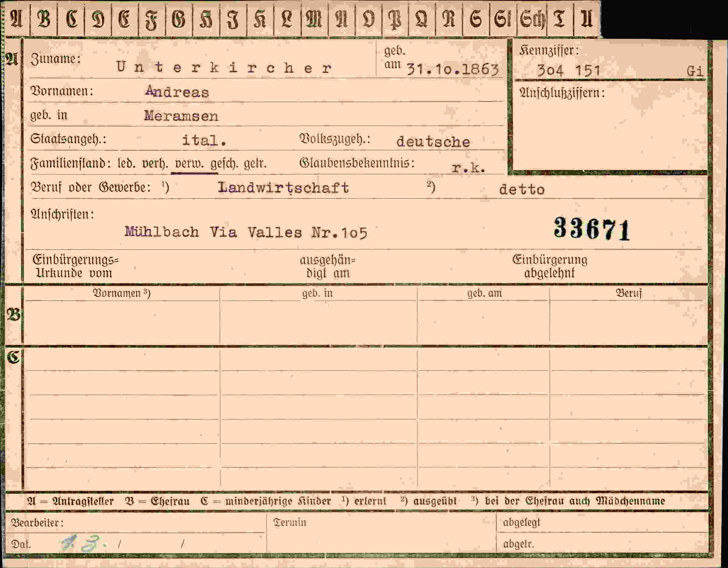Click the address Mühlbach Via Valles Nr.105

point(246,232)
